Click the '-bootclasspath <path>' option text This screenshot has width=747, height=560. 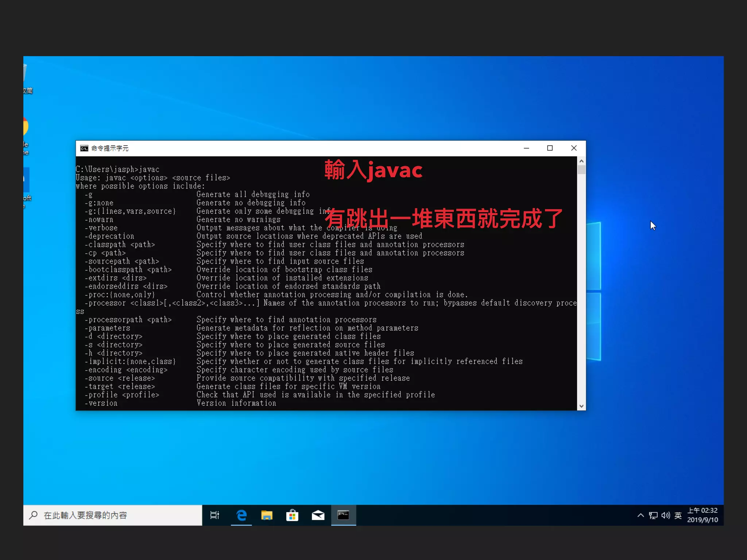[x=128, y=270]
